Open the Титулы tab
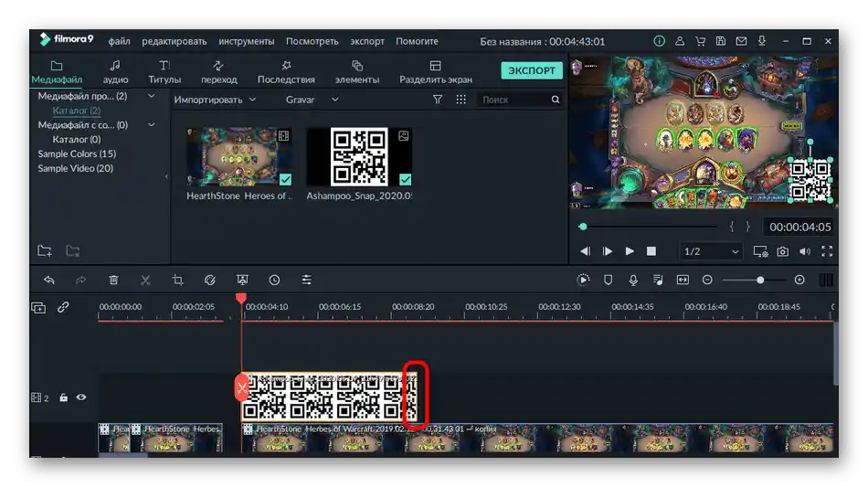868x487 pixels. click(164, 72)
